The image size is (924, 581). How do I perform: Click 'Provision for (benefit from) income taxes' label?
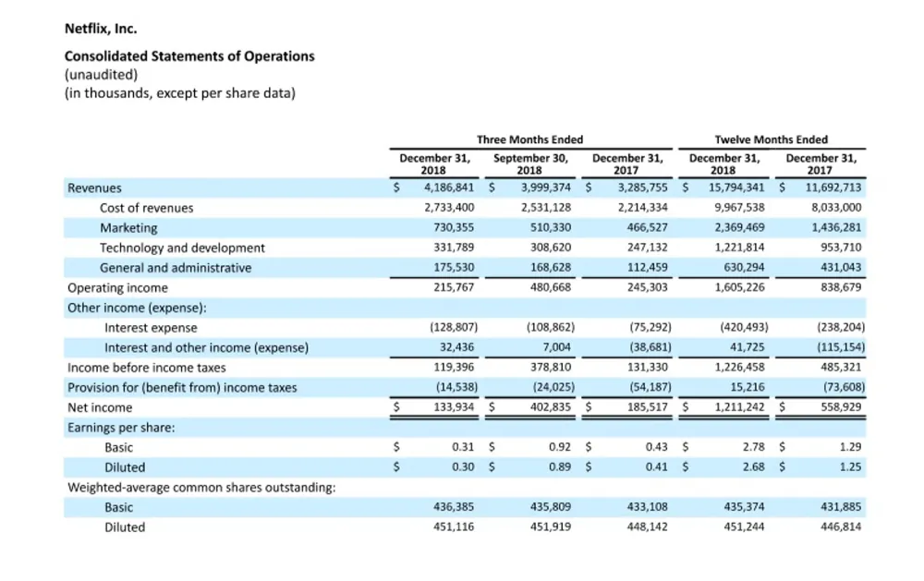coord(182,388)
